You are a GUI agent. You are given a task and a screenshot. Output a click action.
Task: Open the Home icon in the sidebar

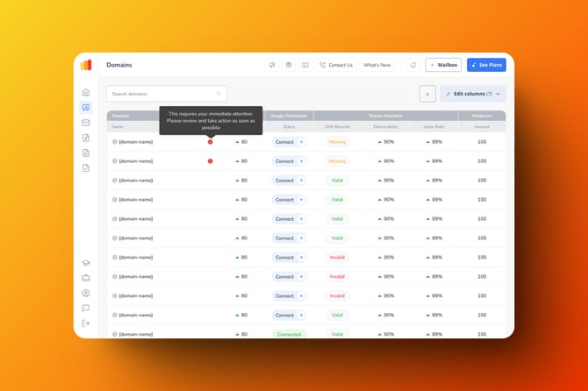[86, 92]
